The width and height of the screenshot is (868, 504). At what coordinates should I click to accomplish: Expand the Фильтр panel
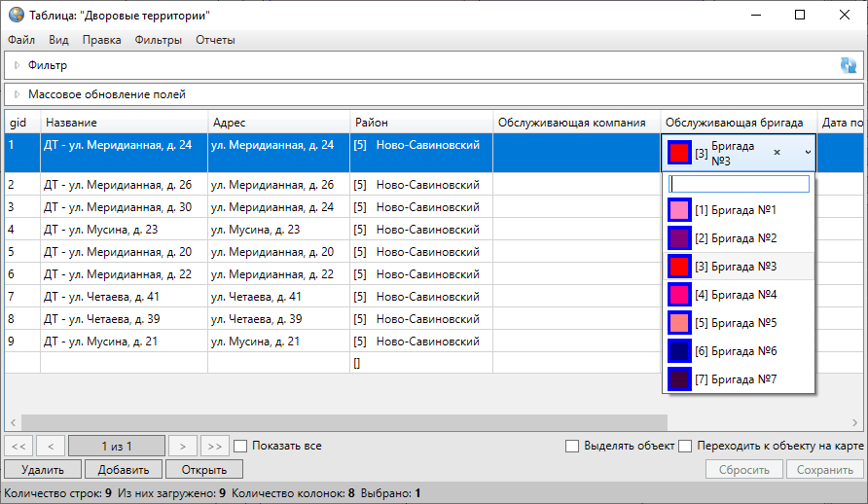pyautogui.click(x=17, y=65)
